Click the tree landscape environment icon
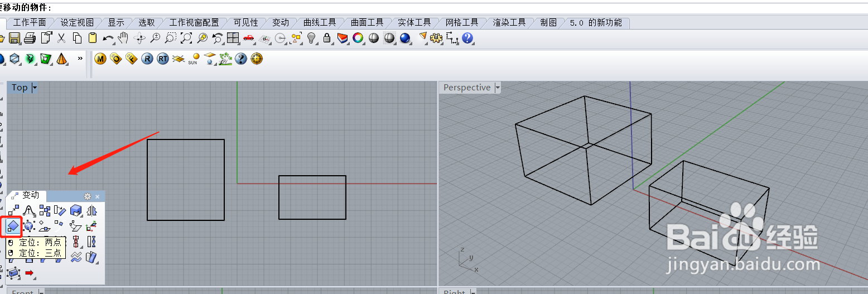The width and height of the screenshot is (868, 294). pos(225,59)
